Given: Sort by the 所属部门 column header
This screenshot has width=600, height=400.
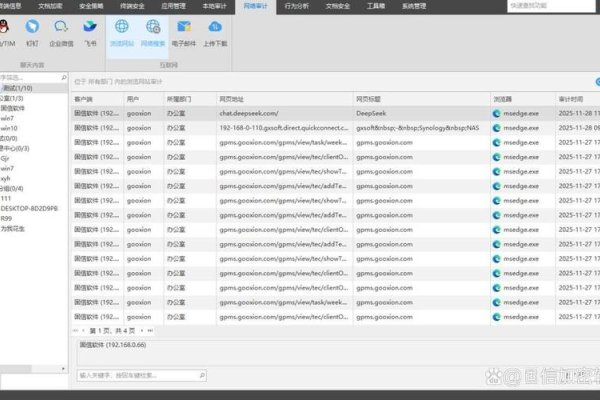Looking at the screenshot, I should coord(190,99).
